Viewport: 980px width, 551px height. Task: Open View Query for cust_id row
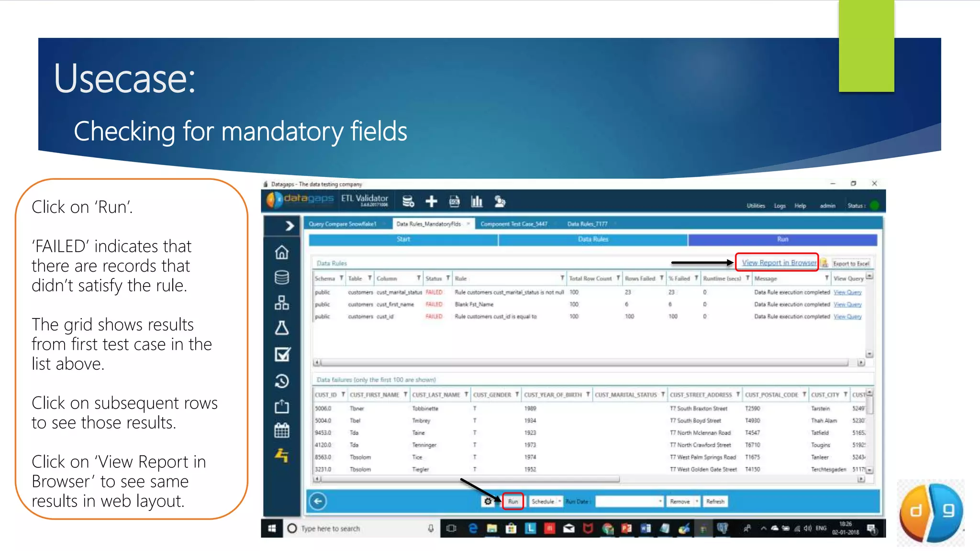pyautogui.click(x=847, y=317)
